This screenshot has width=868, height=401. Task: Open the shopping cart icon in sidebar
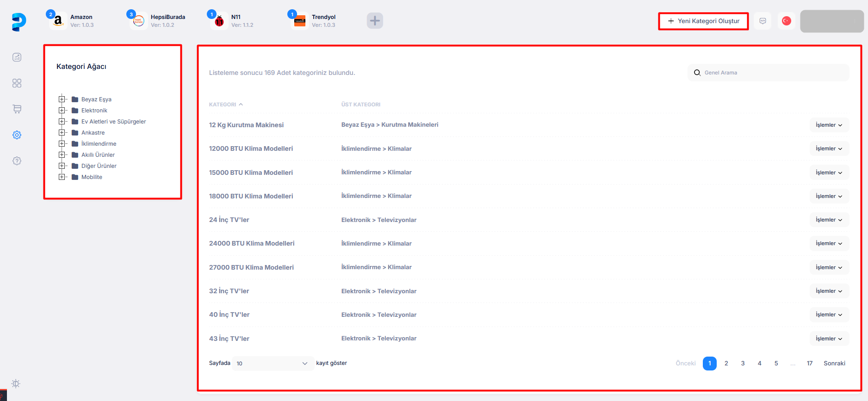17,109
